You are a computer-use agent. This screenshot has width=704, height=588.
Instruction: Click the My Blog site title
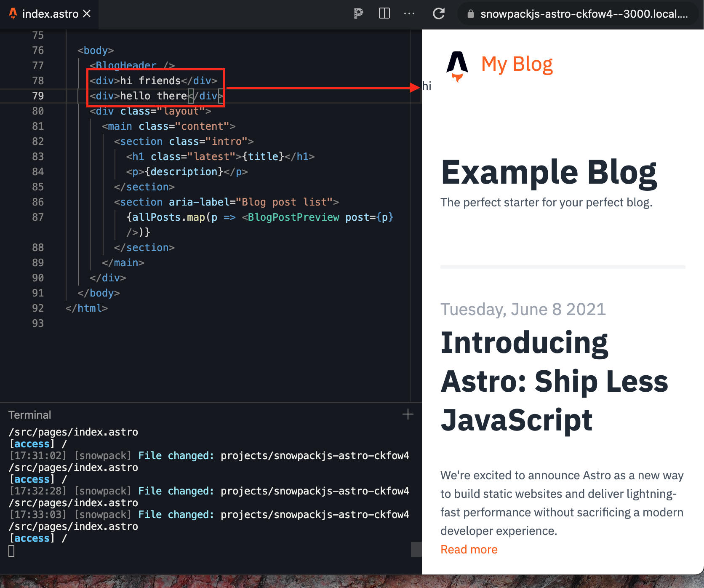pos(517,64)
